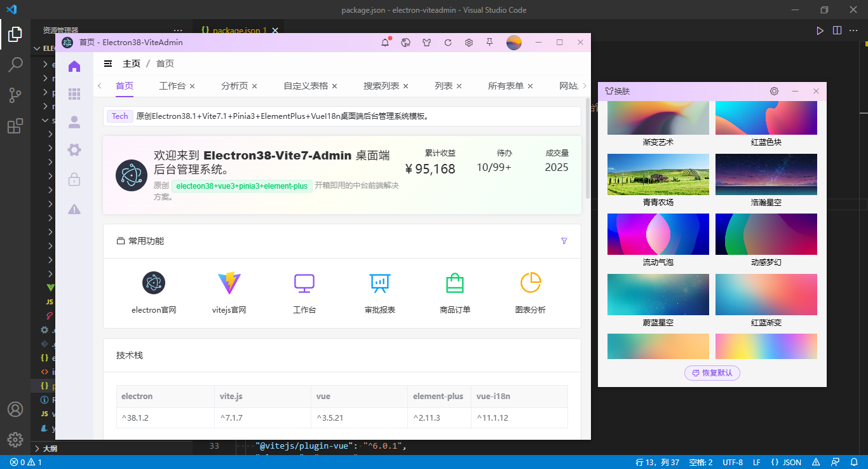Screen dimensions: 868x469
Task: Click the Tech tag in the notice bar
Action: 120,116
